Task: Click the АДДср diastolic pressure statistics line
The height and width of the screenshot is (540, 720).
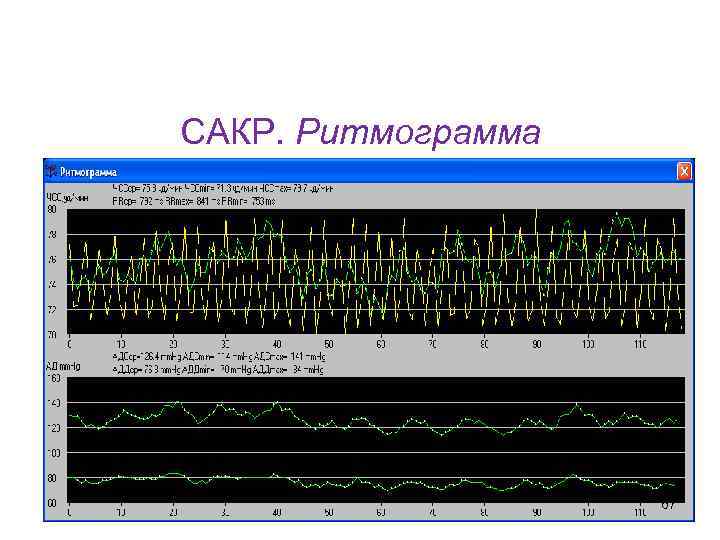Action: click(x=218, y=370)
